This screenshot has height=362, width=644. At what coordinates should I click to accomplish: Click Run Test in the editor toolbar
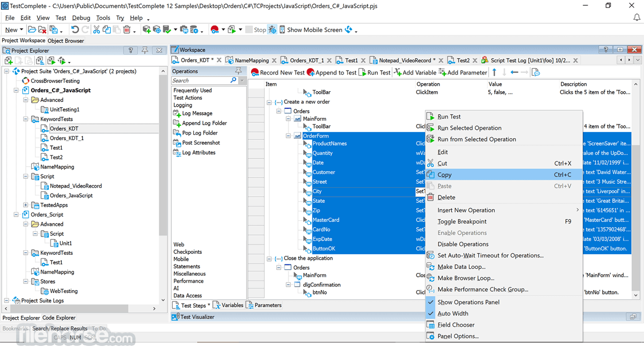tap(375, 72)
